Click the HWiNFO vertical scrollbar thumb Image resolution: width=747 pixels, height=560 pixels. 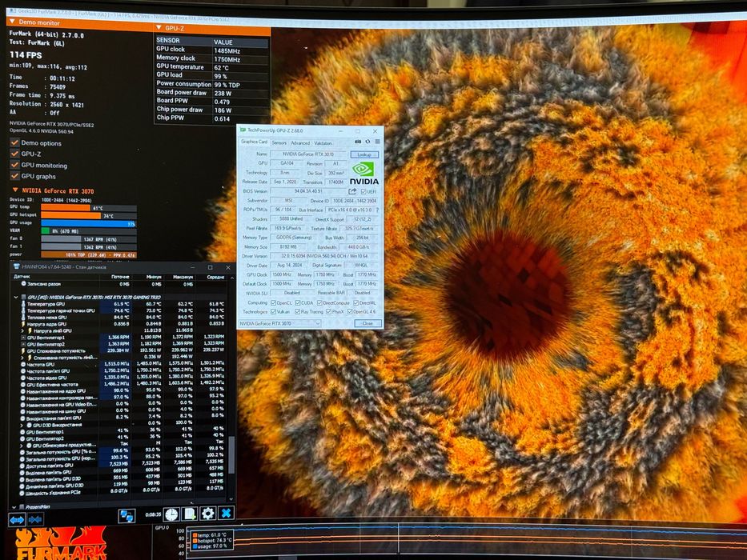[x=231, y=454]
